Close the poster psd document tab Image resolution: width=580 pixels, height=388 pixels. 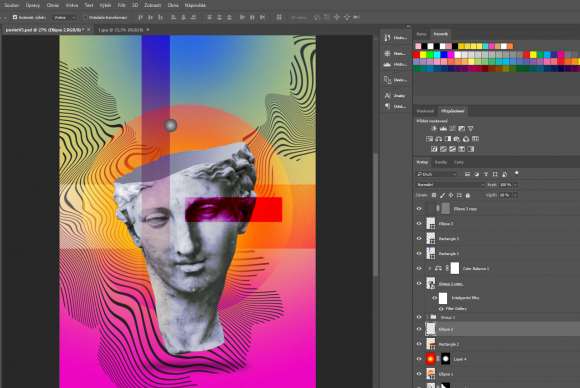click(88, 30)
